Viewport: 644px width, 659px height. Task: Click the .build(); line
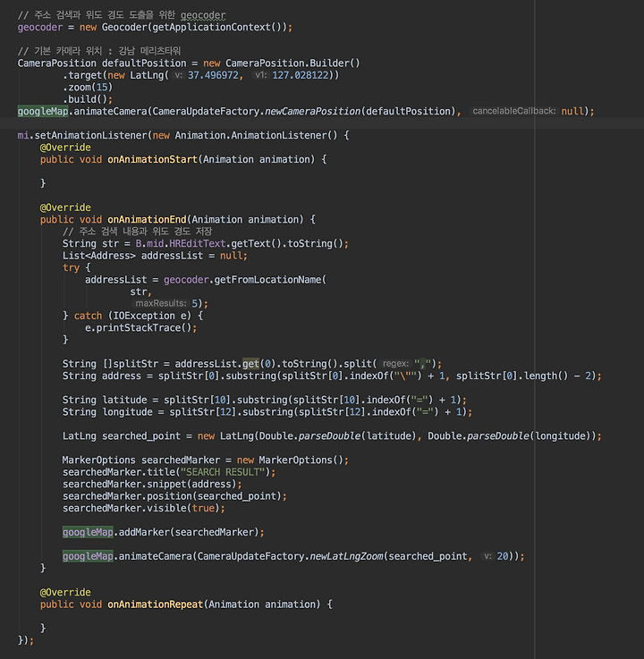coord(88,99)
